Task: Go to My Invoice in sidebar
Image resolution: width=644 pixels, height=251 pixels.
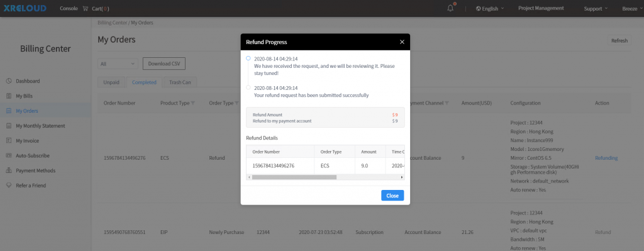Action: click(28, 141)
